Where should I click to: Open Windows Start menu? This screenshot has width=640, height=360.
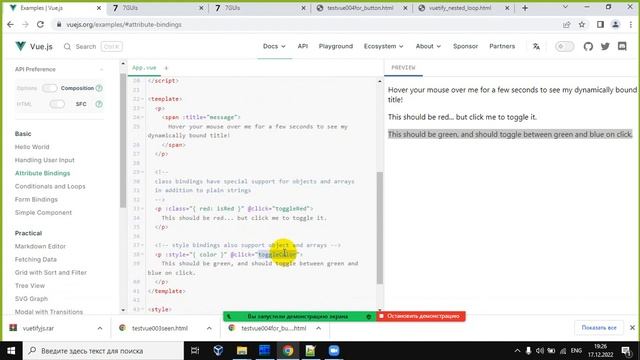[x=11, y=351]
